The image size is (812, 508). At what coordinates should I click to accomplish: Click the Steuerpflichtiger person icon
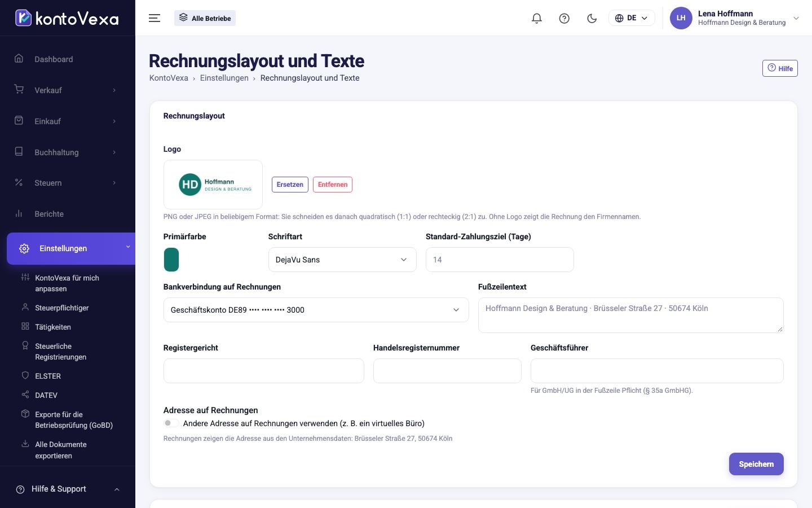point(25,307)
